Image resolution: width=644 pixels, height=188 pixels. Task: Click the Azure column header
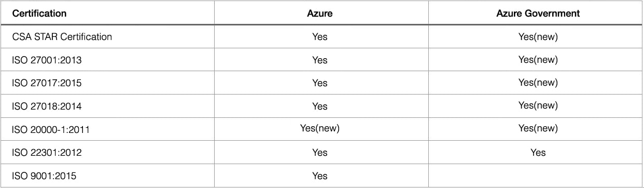click(x=320, y=14)
